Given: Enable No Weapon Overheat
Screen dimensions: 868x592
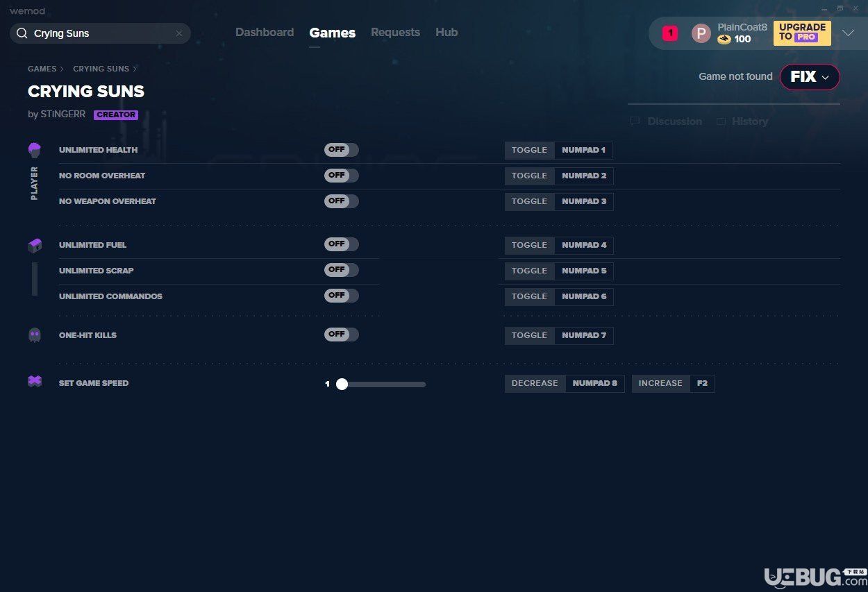Looking at the screenshot, I should [342, 201].
